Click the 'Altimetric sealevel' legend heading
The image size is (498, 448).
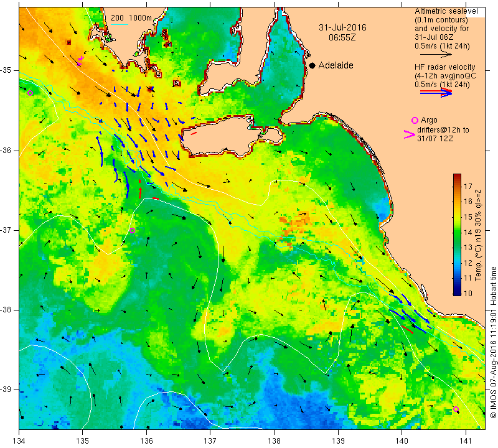point(446,11)
